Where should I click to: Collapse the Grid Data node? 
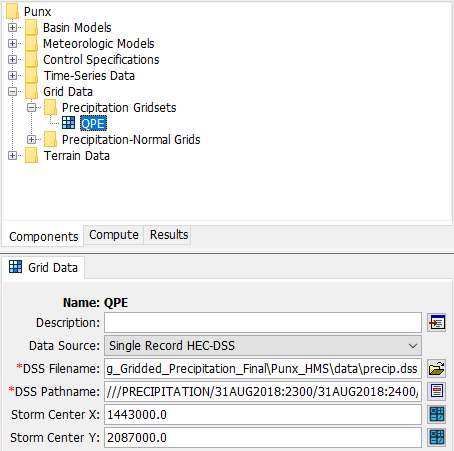(x=12, y=91)
